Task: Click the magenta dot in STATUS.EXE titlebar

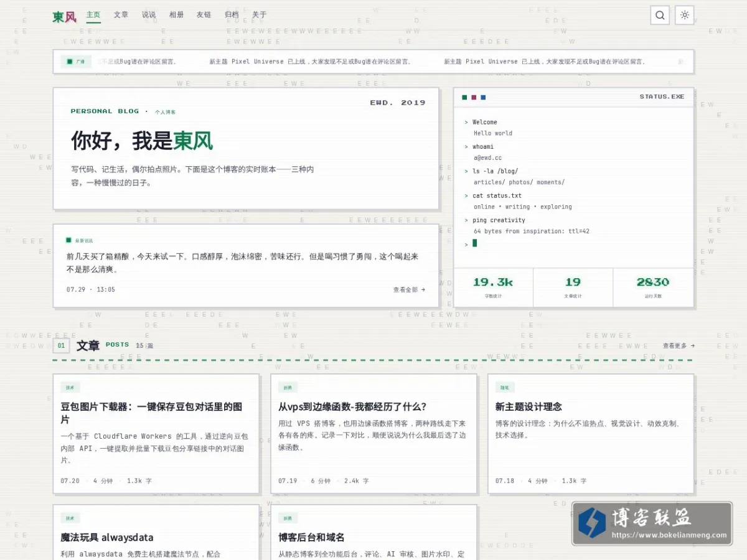Action: [x=474, y=97]
